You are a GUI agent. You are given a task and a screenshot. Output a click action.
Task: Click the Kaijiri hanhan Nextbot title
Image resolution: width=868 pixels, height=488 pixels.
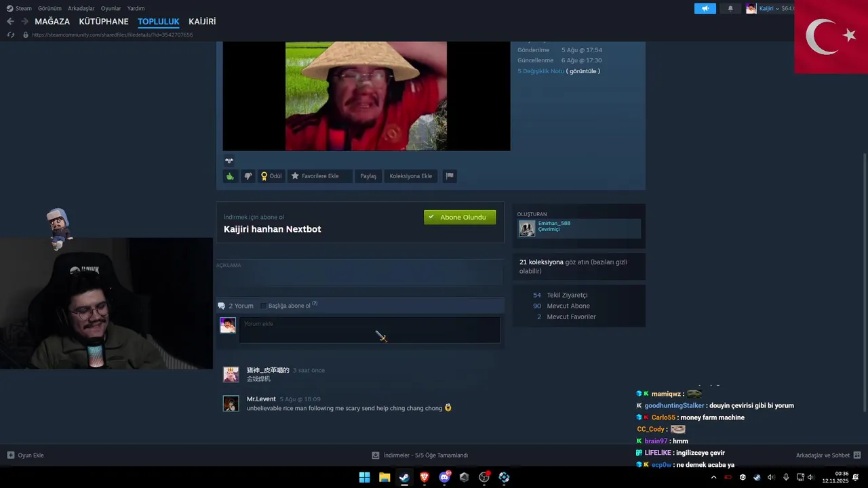tap(273, 229)
